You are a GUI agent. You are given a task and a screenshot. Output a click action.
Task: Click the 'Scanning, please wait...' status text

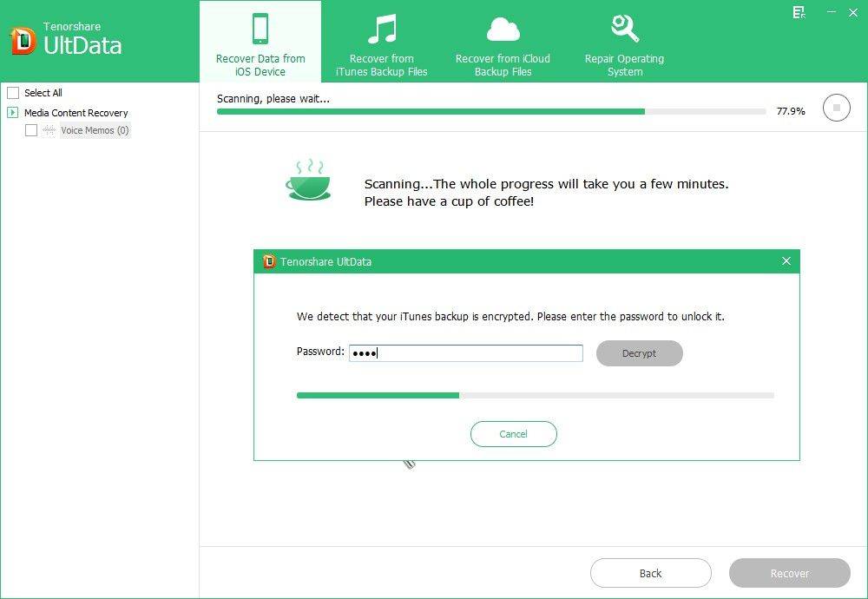273,99
